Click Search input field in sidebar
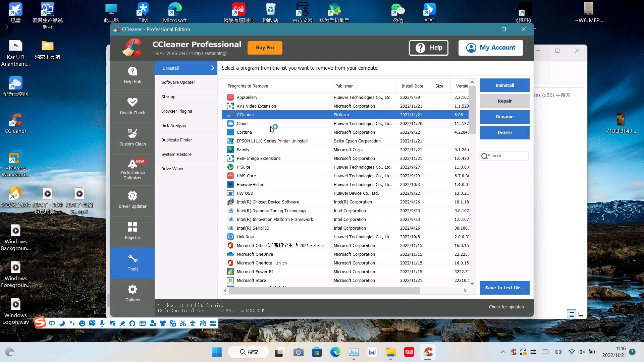644x362 pixels. [x=505, y=156]
